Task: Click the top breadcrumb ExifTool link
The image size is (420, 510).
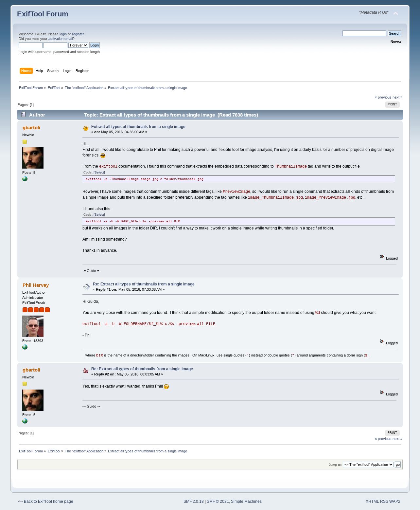Action: tap(54, 88)
